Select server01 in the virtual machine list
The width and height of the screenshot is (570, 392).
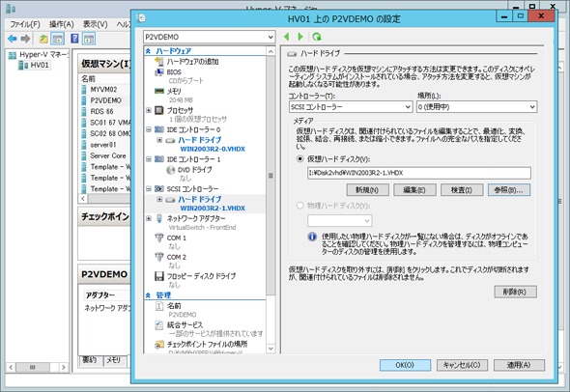(103, 145)
